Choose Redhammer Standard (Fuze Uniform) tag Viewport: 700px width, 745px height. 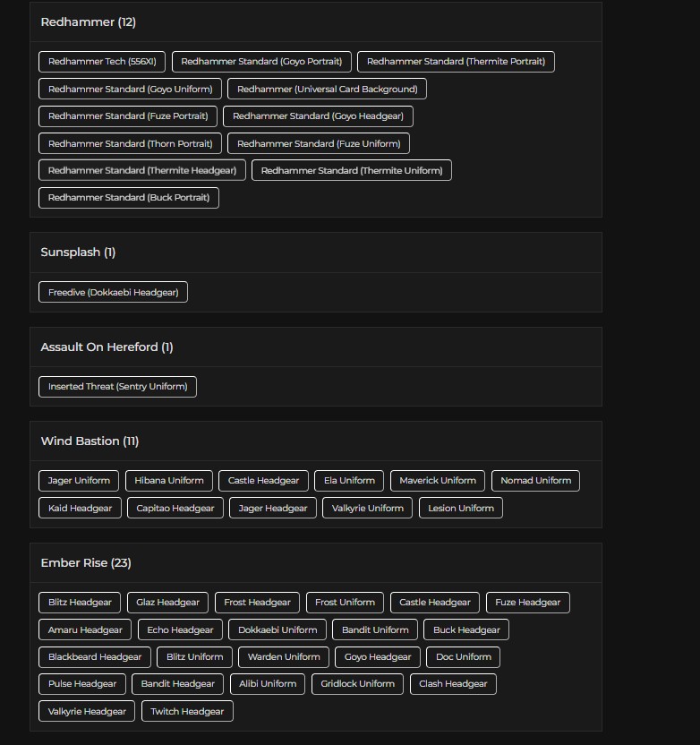pyautogui.click(x=318, y=143)
